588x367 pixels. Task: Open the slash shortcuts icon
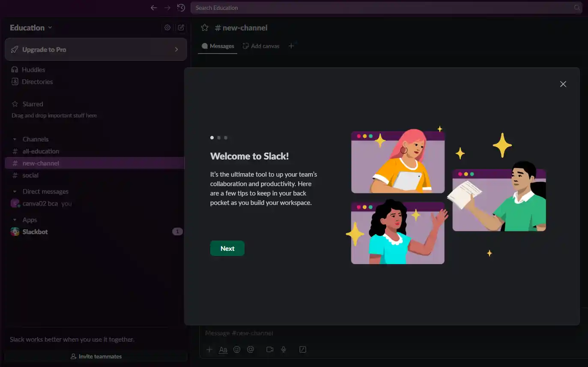pyautogui.click(x=303, y=349)
